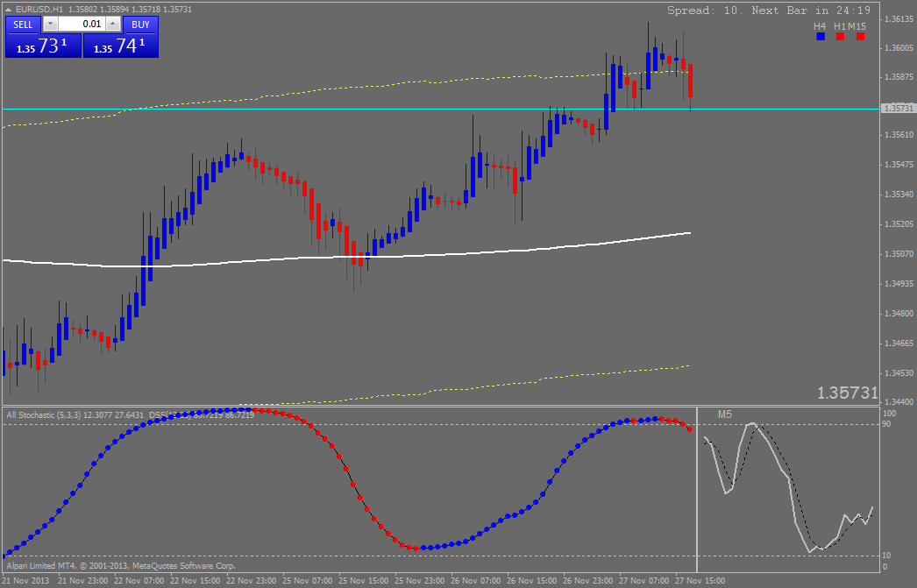Click the 26 Nov 07:00 time label

tap(475, 581)
